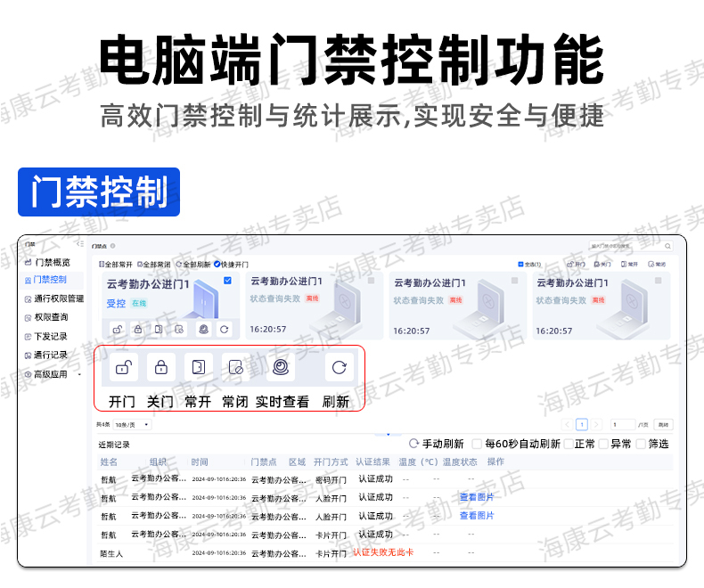Screen dimensions: 704x588
Task: Click the page number jump input
Action: 622,425
